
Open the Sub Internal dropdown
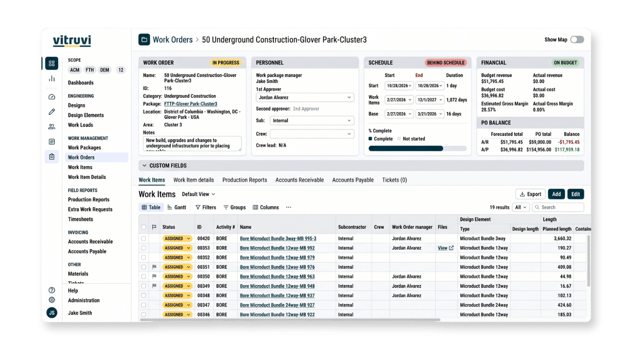coord(312,121)
